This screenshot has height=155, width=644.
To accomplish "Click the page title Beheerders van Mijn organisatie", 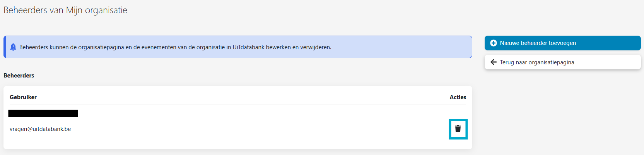I will pyautogui.click(x=65, y=10).
